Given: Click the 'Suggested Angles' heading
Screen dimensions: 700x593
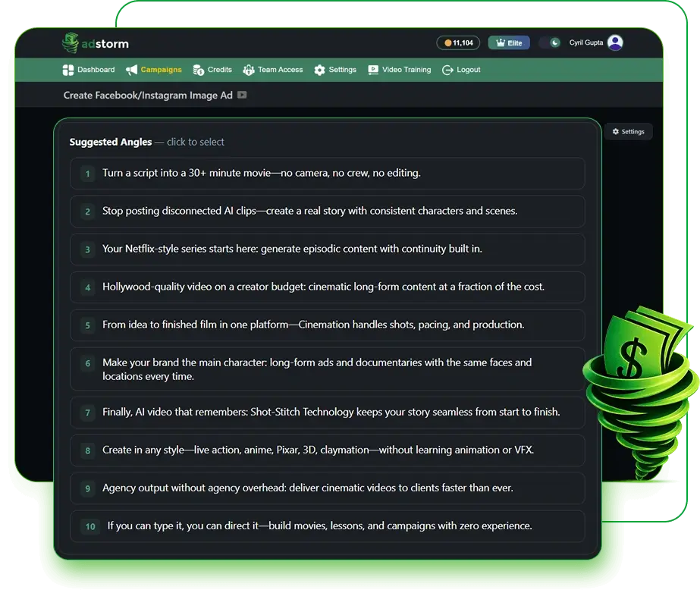Looking at the screenshot, I should coord(111,142).
